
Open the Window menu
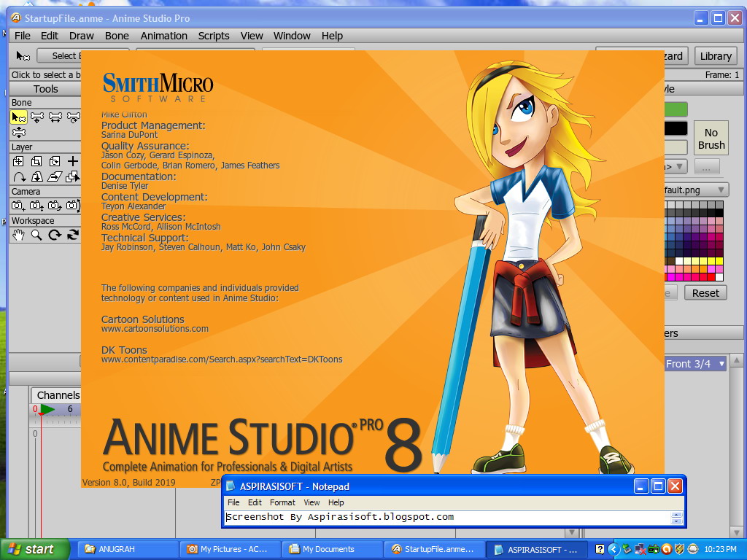292,36
